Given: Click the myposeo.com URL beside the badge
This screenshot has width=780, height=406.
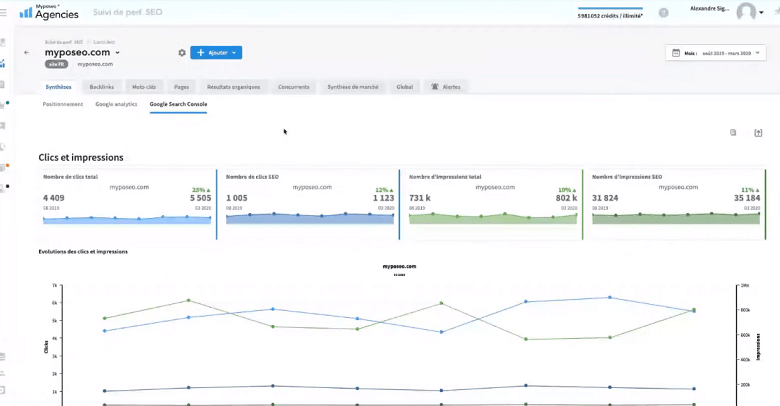Looking at the screenshot, I should pos(95,64).
